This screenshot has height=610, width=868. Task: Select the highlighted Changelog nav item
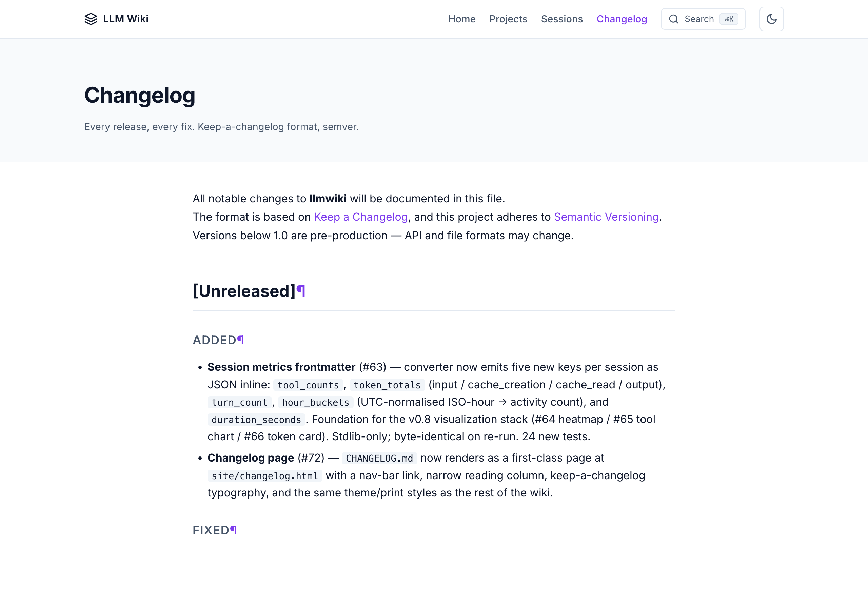pyautogui.click(x=622, y=19)
